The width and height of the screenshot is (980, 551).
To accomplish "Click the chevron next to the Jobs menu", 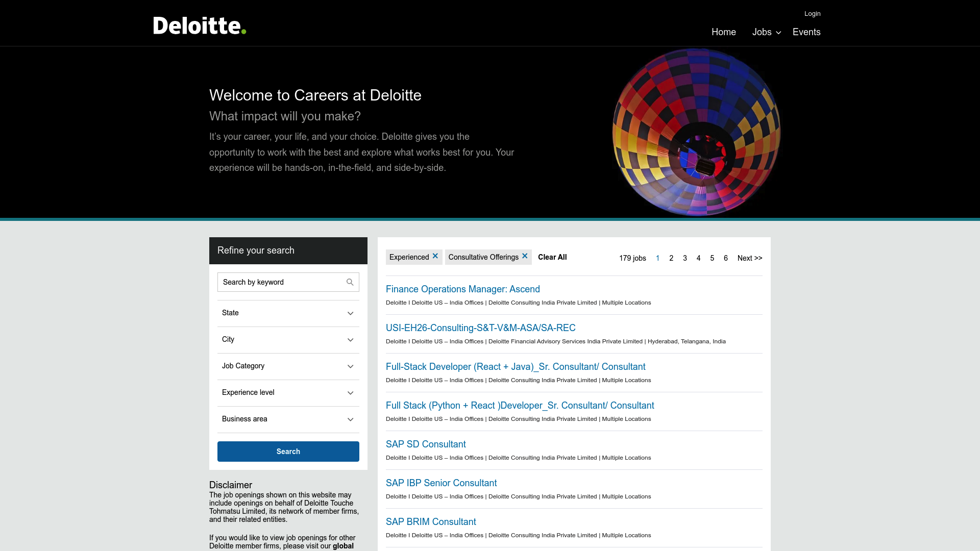I will [x=778, y=33].
